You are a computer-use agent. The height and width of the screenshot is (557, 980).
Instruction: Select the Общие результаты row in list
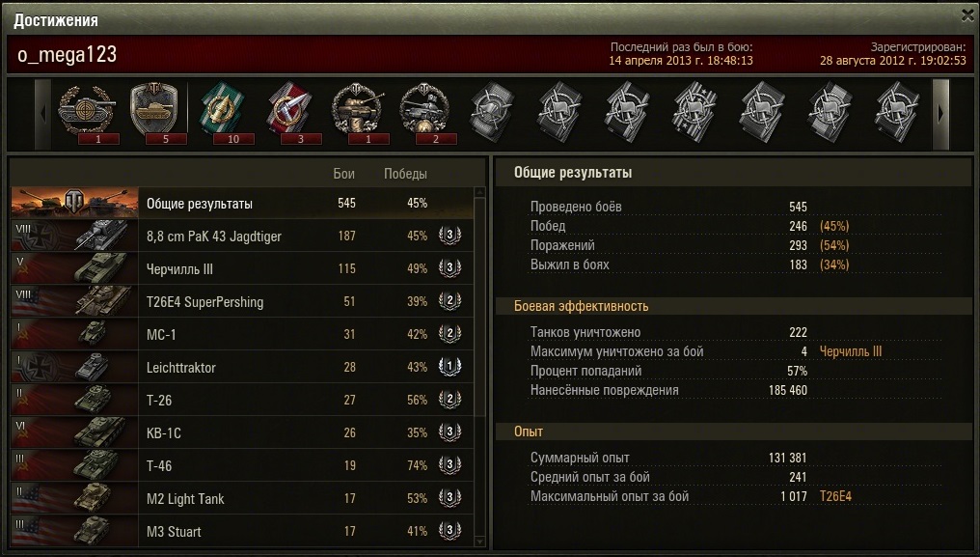(242, 203)
